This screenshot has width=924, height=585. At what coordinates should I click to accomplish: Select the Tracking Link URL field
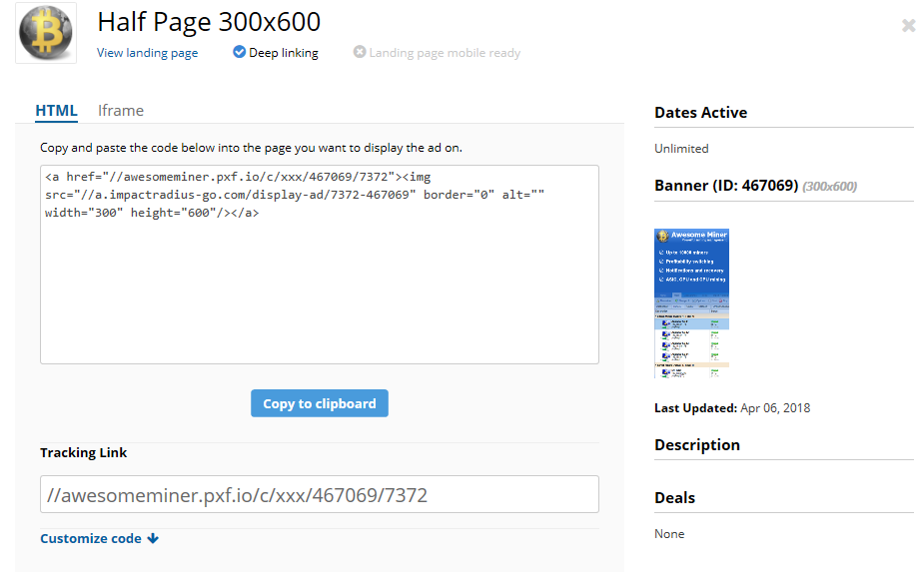tap(320, 494)
